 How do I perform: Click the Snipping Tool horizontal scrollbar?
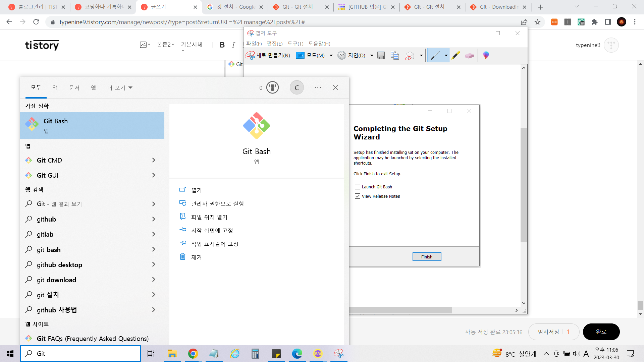(x=400, y=310)
